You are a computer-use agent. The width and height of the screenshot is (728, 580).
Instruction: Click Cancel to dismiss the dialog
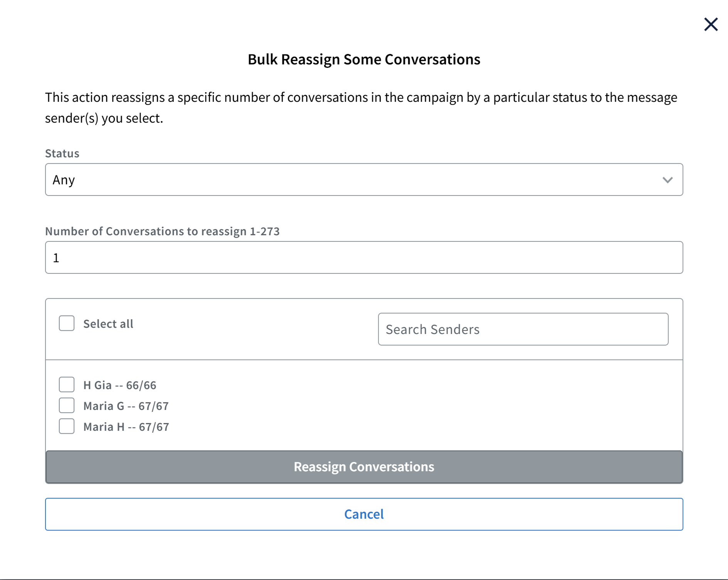pos(364,514)
